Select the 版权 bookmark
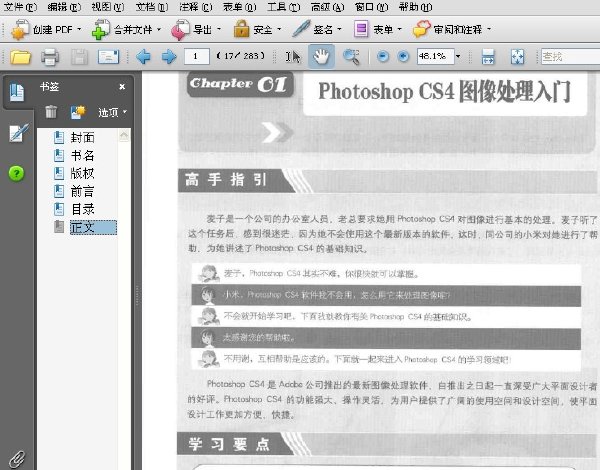This screenshot has width=600, height=470. click(x=83, y=173)
